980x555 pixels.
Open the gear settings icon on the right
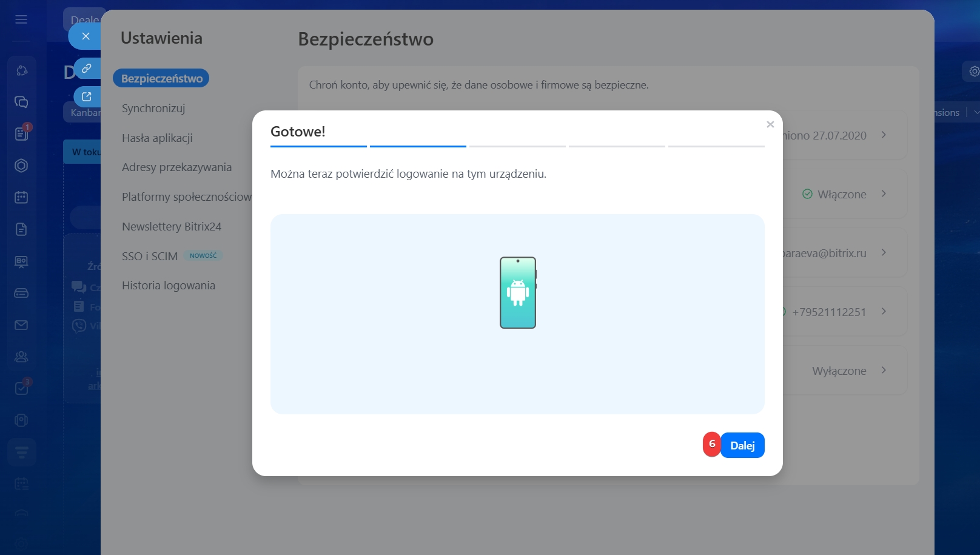tap(973, 71)
